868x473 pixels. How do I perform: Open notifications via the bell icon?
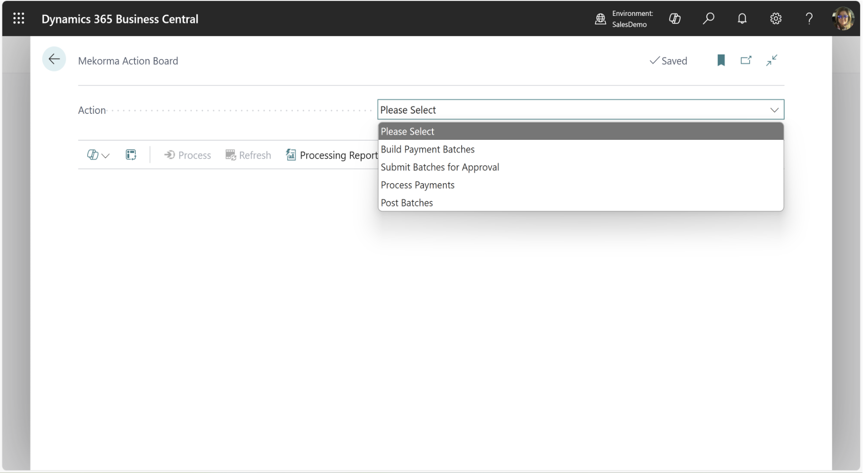[742, 18]
